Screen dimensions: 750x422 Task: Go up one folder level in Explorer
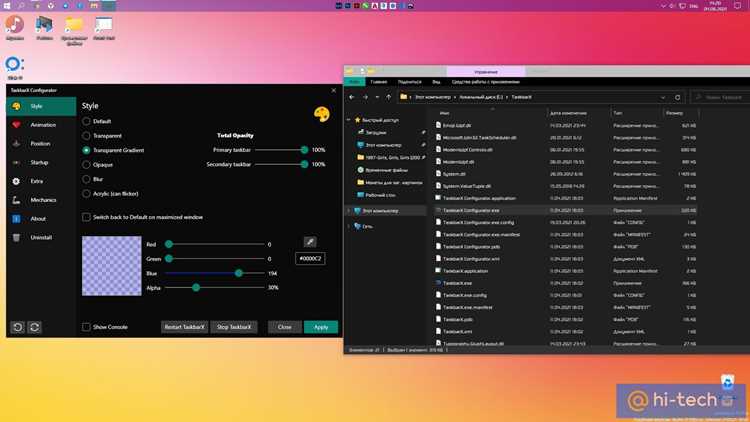(388, 97)
